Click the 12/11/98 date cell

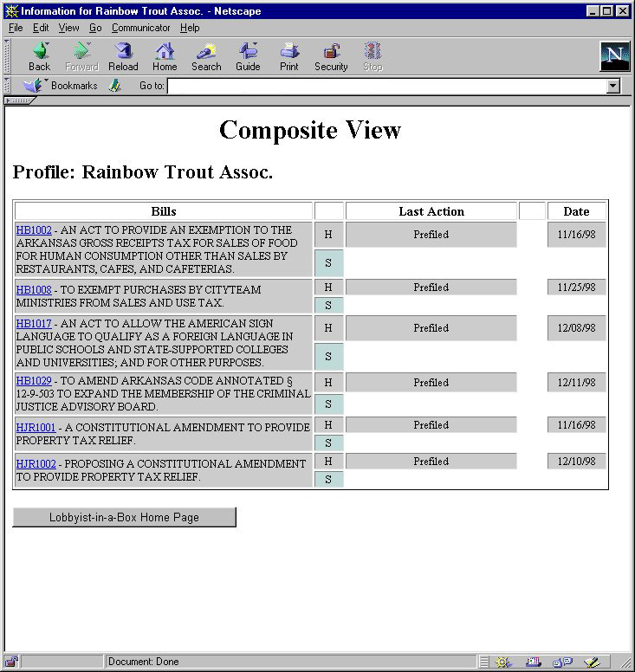click(x=577, y=382)
